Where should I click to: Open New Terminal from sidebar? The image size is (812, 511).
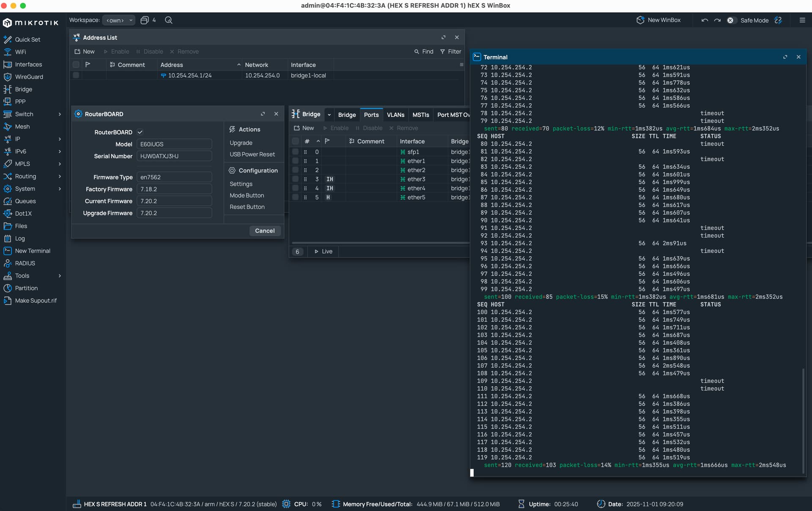point(33,251)
